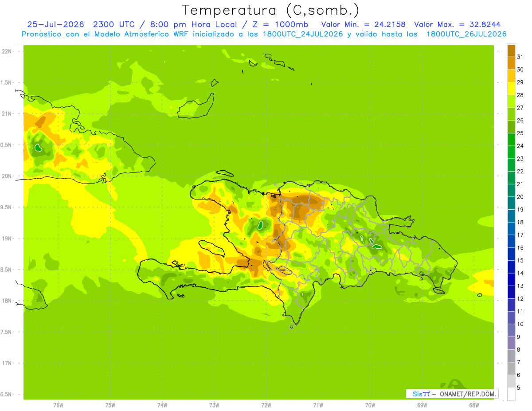
Task: Click the 9 value on the color scale
Action: 518,337
